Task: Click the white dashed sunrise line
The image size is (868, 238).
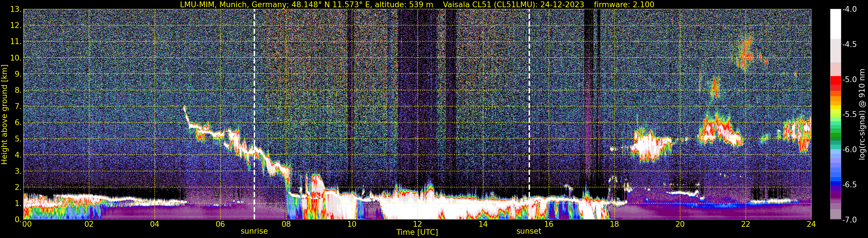Action: point(254,114)
